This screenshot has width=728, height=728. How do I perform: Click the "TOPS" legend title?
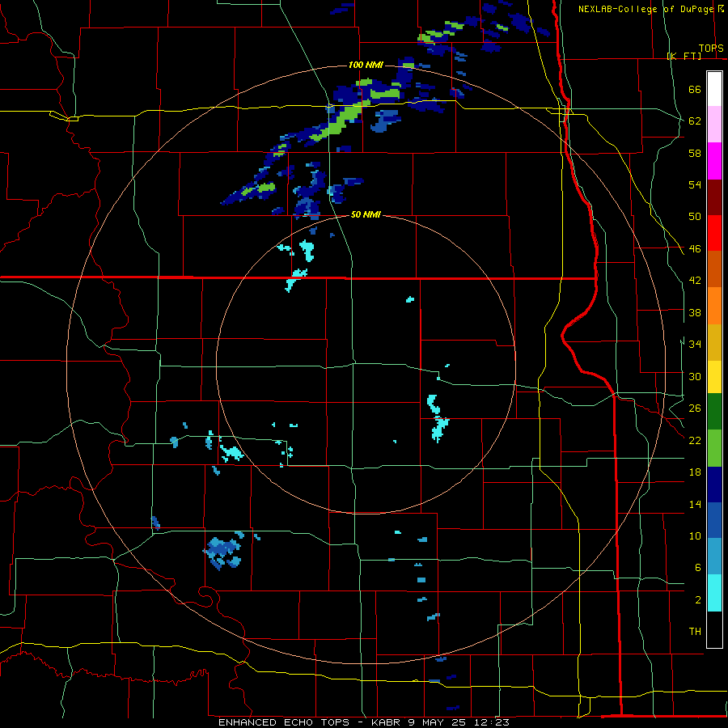(711, 48)
